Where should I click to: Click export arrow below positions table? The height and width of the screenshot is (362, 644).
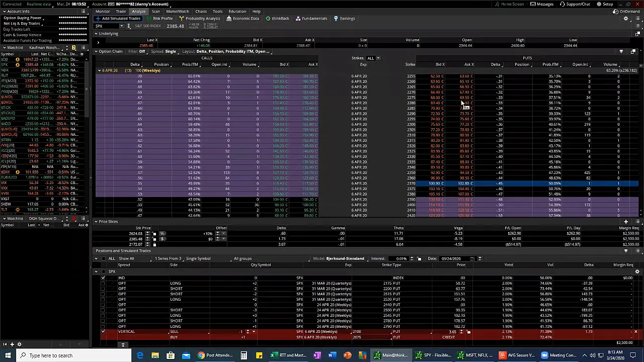[x=123, y=345]
